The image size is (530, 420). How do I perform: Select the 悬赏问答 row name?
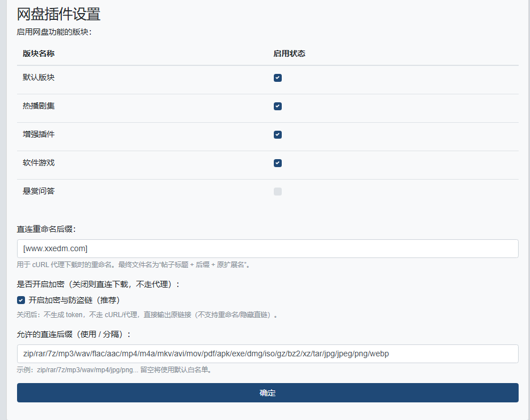pyautogui.click(x=39, y=192)
